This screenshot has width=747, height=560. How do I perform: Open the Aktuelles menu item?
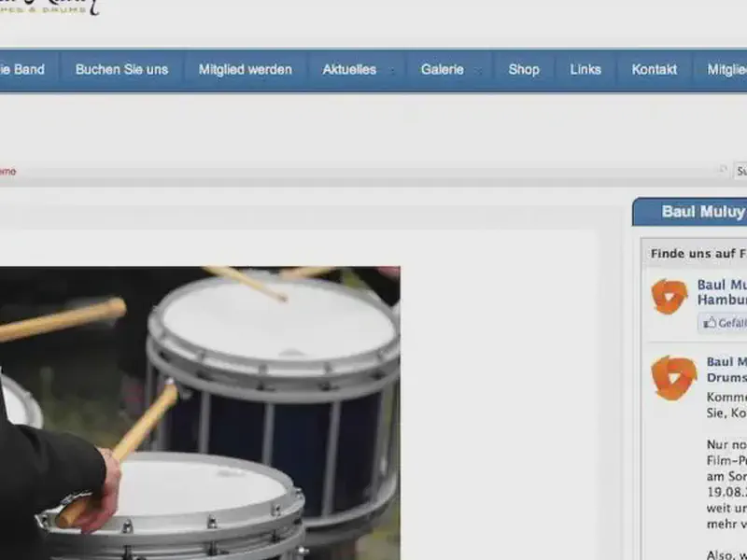(x=349, y=69)
